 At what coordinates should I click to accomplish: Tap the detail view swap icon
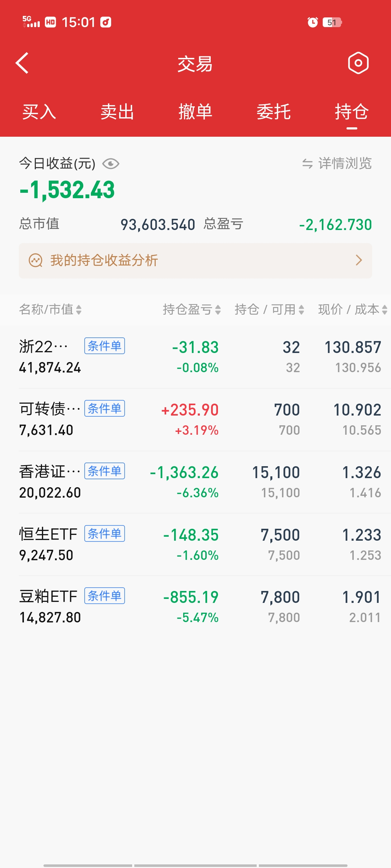point(307,164)
